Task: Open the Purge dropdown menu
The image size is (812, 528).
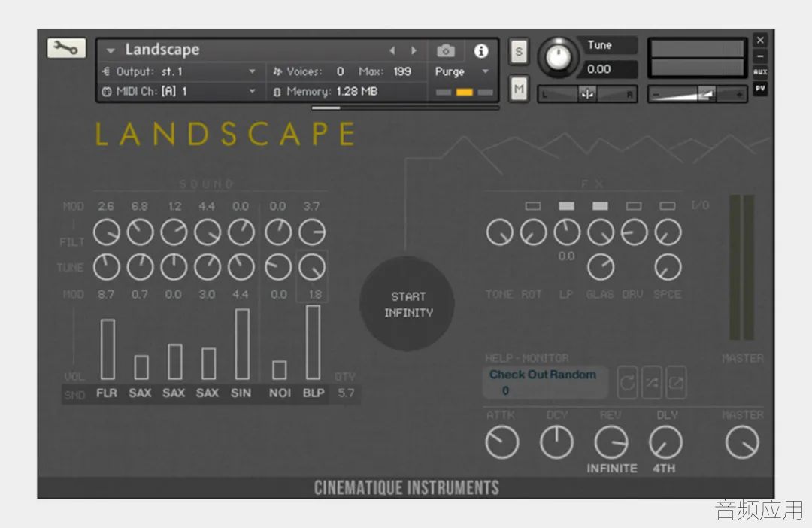Action: point(462,71)
